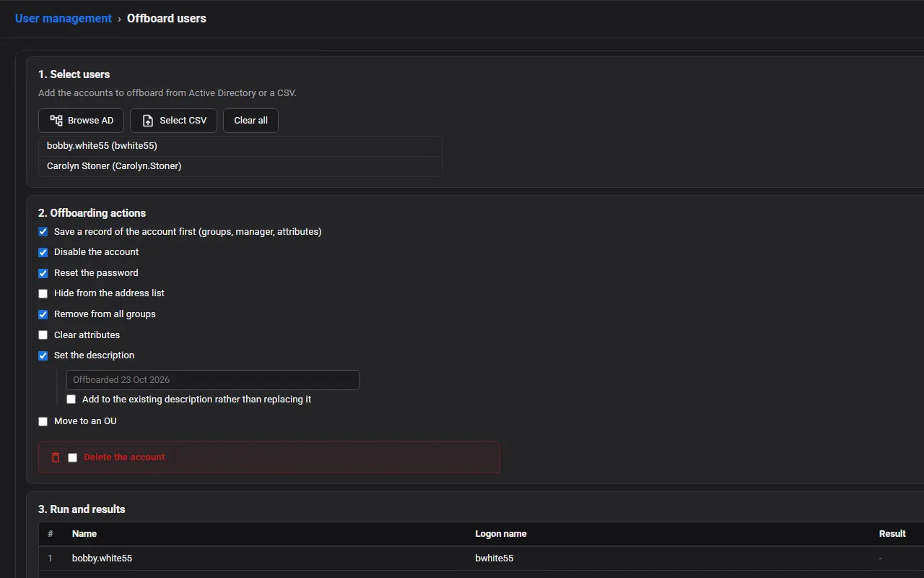Tick the Delete the account checkbox
Viewport: 924px width, 578px height.
pyautogui.click(x=72, y=457)
